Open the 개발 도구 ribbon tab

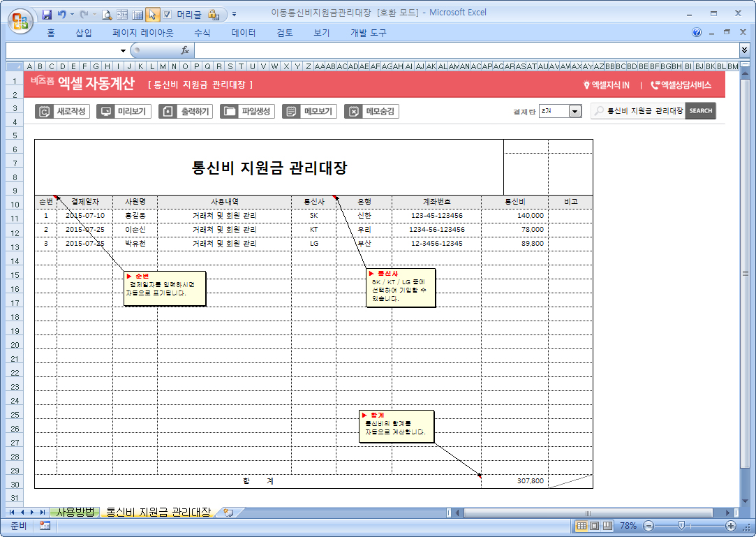(x=369, y=33)
